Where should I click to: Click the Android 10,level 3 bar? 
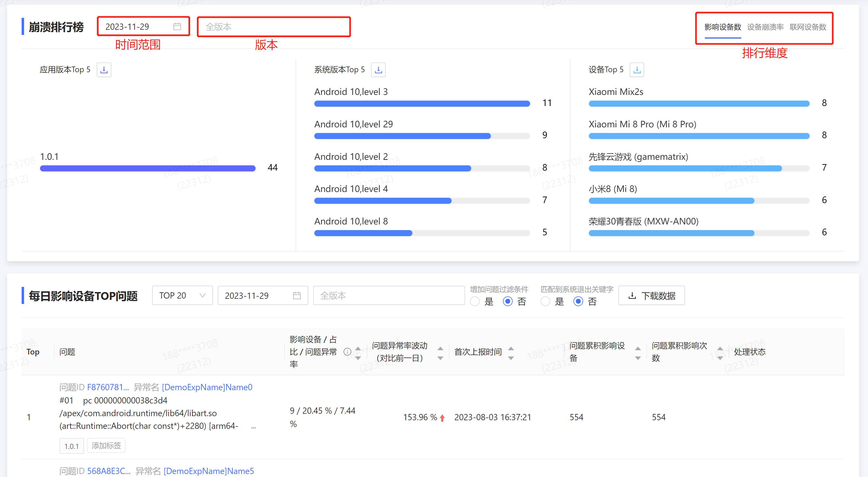422,104
